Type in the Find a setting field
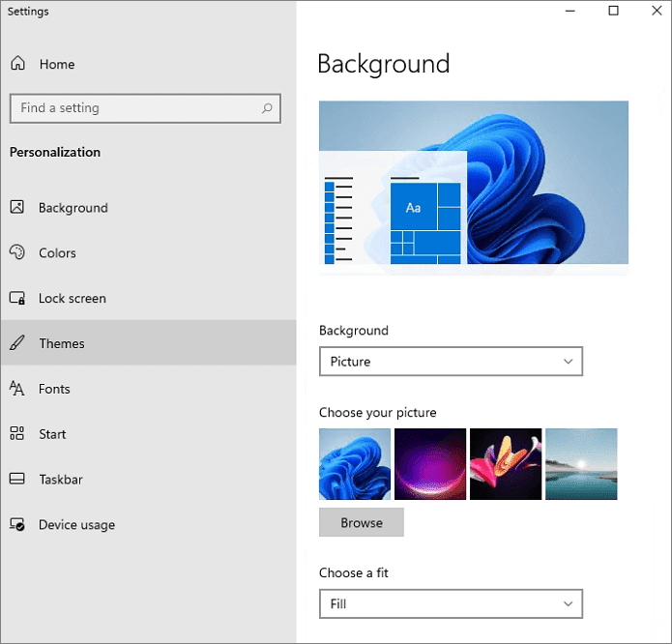672x644 pixels. (x=135, y=108)
